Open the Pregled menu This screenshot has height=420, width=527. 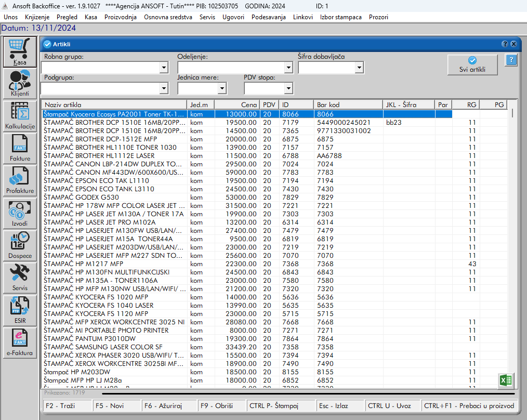67,17
